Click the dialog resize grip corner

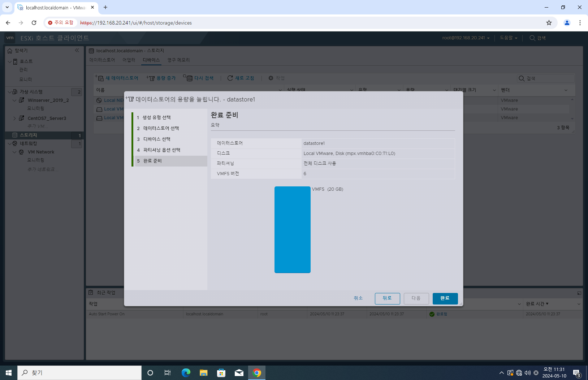[461, 304]
